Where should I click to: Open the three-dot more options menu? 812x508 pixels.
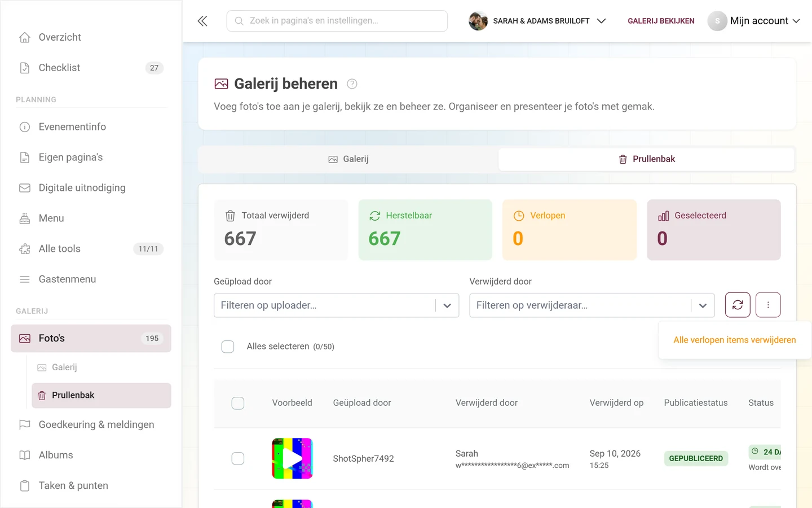click(x=768, y=305)
